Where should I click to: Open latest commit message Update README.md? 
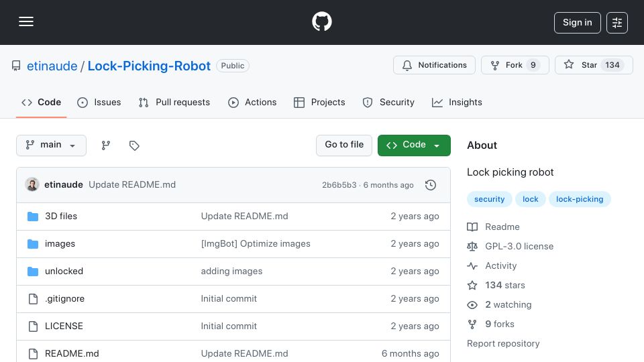[132, 185]
